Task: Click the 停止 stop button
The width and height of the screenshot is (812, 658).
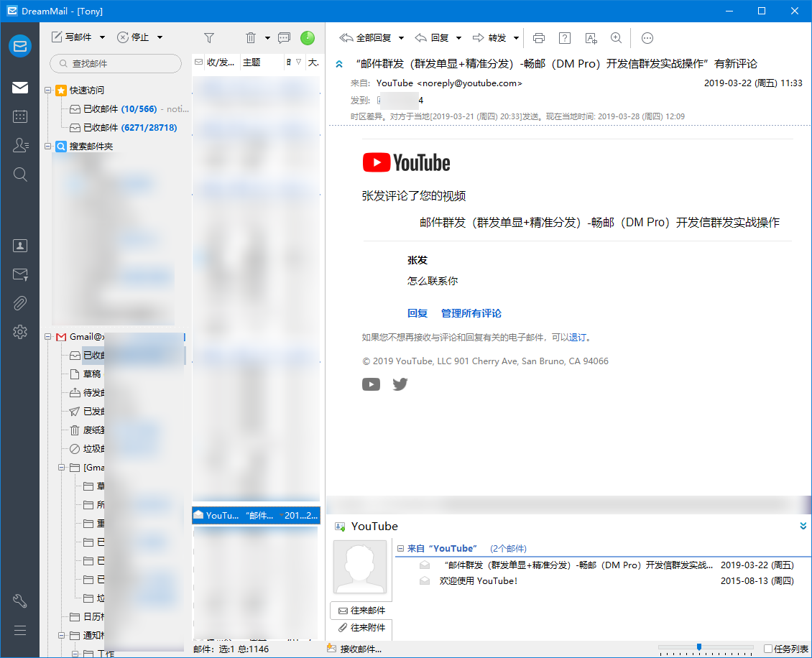Action: (x=133, y=37)
